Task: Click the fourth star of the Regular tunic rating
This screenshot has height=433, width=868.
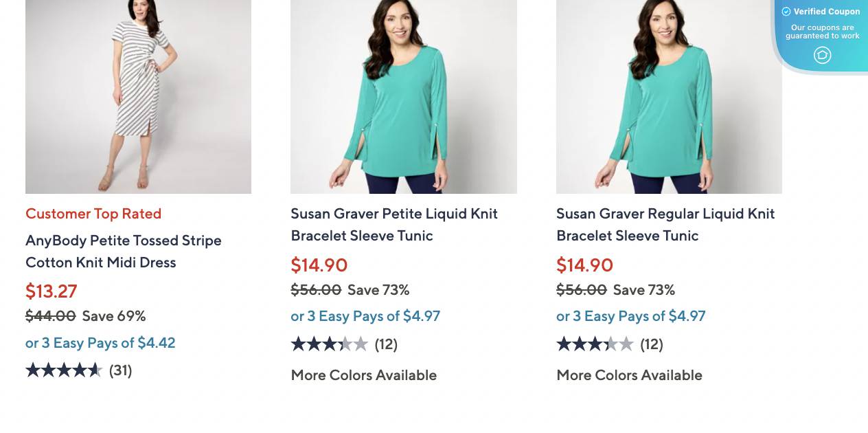Action: pyautogui.click(x=613, y=344)
